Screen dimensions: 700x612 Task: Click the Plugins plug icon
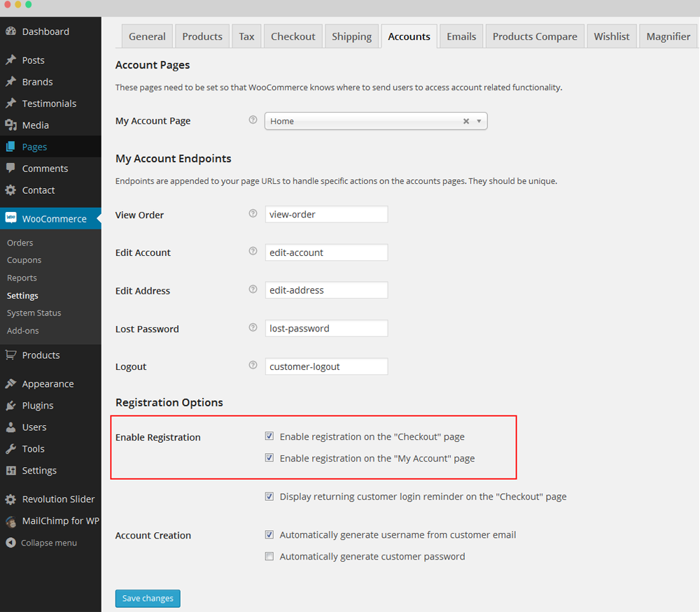coord(10,406)
